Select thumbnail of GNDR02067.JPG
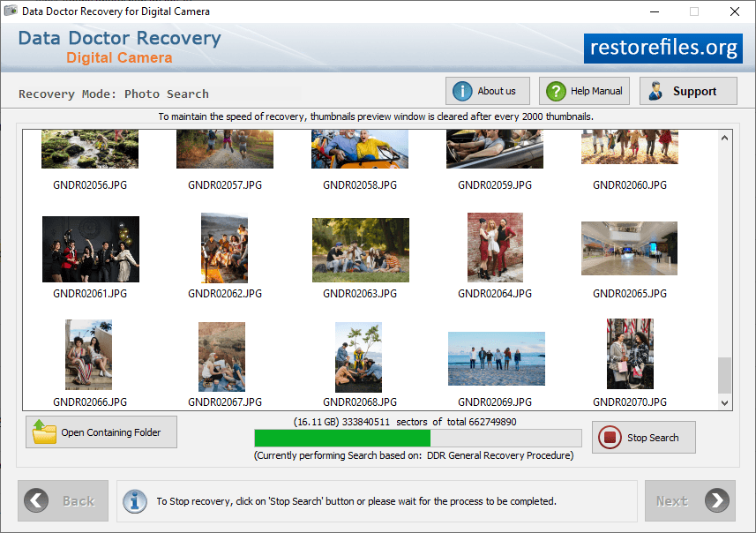 tap(221, 357)
